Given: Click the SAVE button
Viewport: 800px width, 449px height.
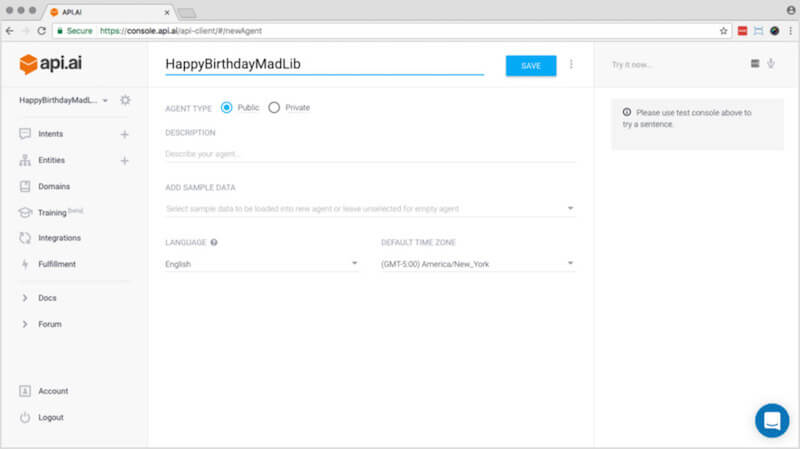Looking at the screenshot, I should pyautogui.click(x=531, y=66).
